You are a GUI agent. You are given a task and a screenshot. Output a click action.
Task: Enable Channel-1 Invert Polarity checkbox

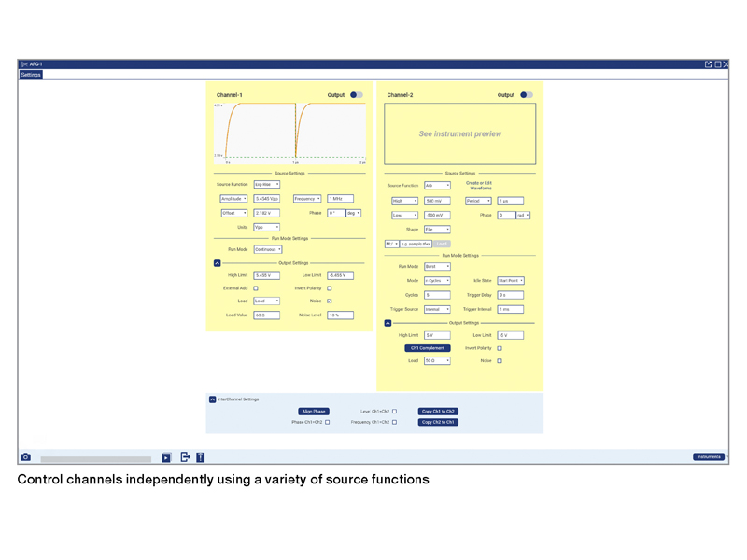pos(330,288)
